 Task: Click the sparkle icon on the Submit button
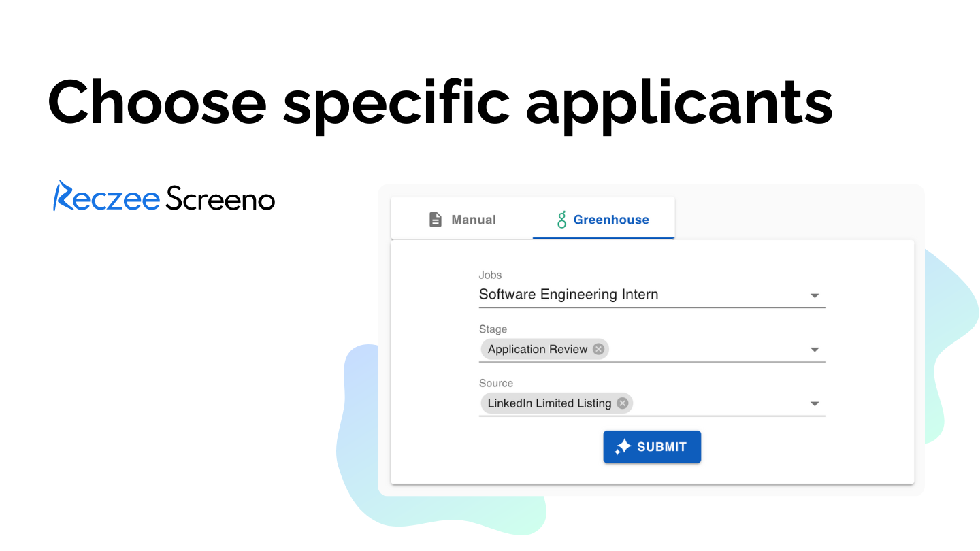tap(623, 447)
